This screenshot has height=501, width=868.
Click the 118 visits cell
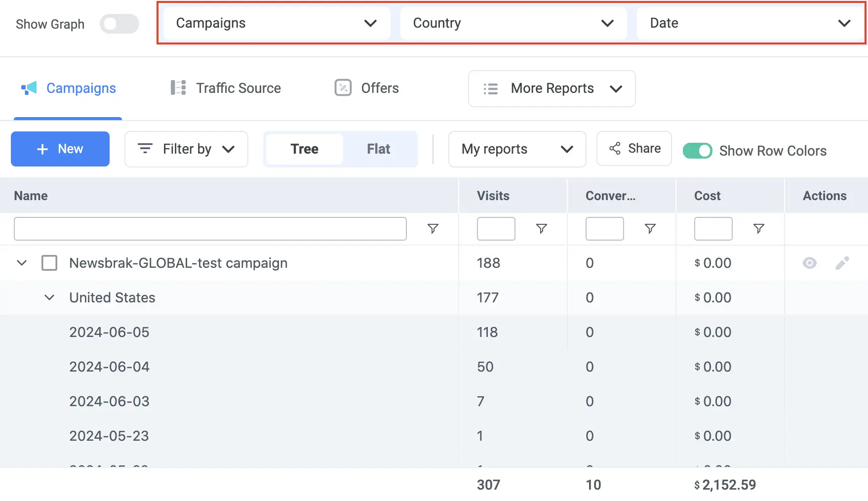tap(487, 332)
